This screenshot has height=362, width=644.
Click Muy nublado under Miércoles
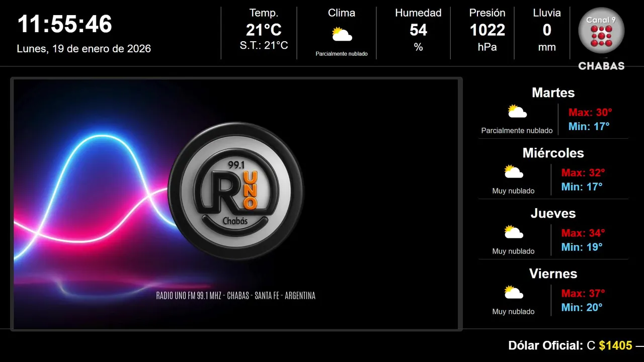[513, 191]
